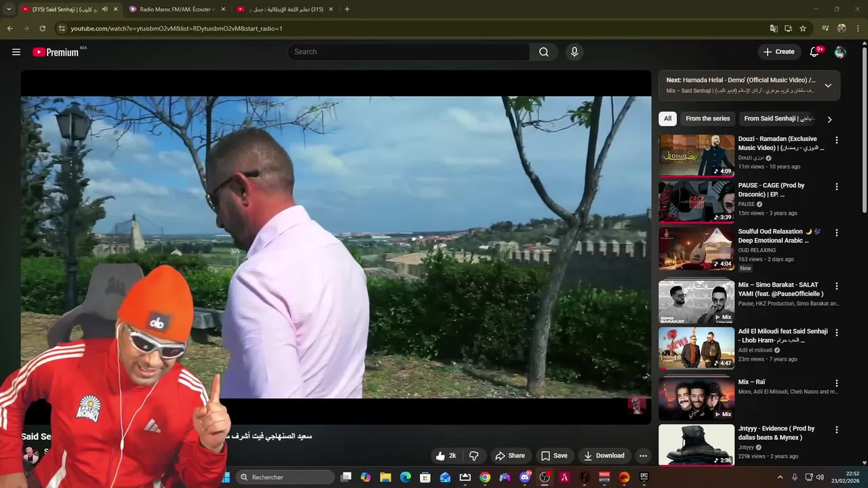Open a new browser tab
This screenshot has height=488, width=868.
(x=347, y=9)
